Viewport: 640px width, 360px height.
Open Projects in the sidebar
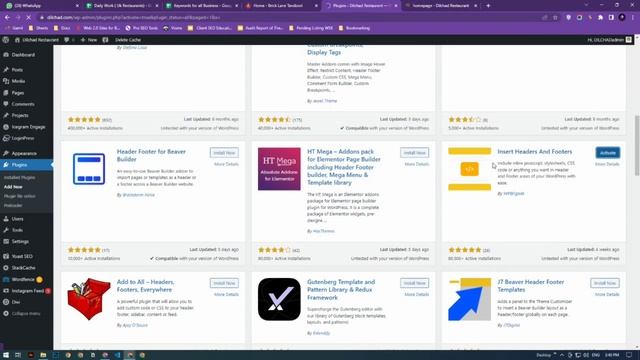tap(20, 116)
